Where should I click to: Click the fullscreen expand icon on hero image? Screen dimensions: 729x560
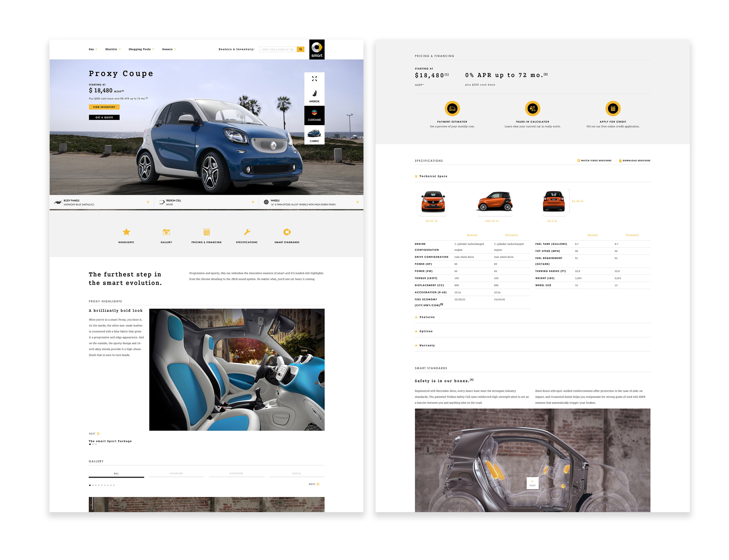point(314,79)
